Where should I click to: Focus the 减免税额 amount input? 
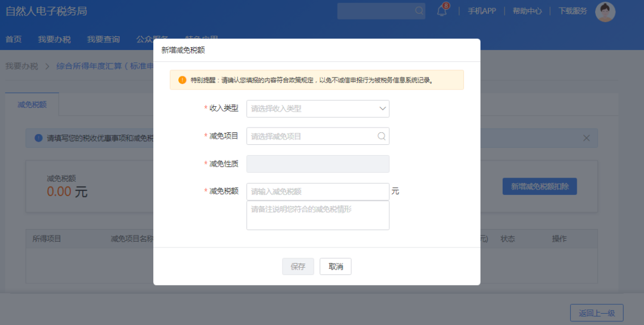tap(318, 191)
